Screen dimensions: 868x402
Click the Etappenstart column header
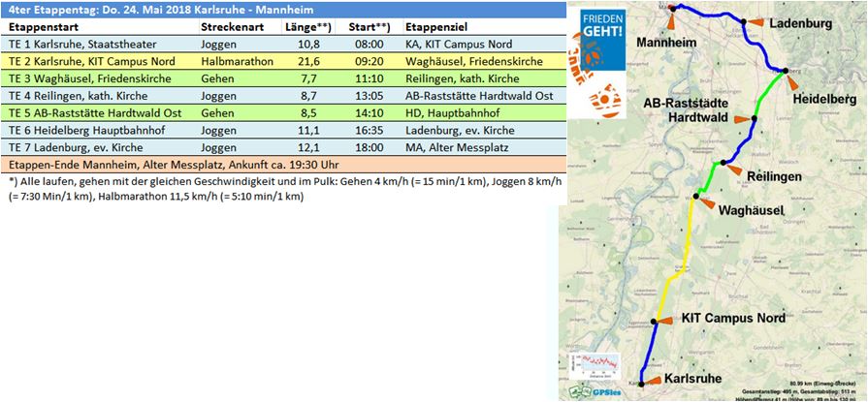pyautogui.click(x=44, y=27)
